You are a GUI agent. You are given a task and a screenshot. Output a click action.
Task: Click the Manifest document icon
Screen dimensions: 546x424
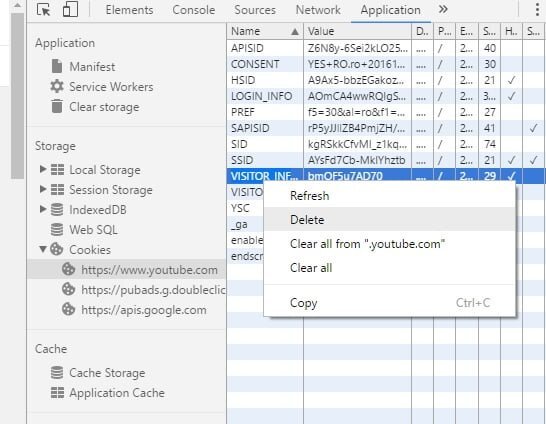click(57, 66)
